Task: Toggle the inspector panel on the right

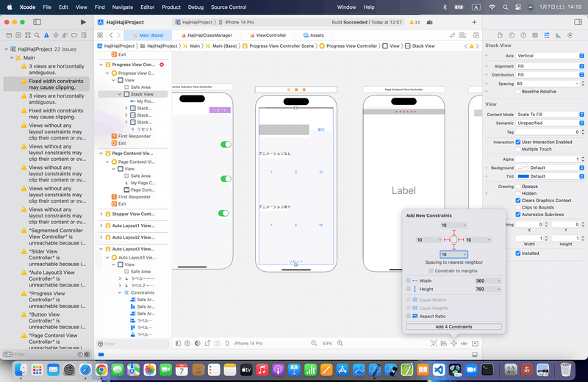Action: click(x=578, y=22)
